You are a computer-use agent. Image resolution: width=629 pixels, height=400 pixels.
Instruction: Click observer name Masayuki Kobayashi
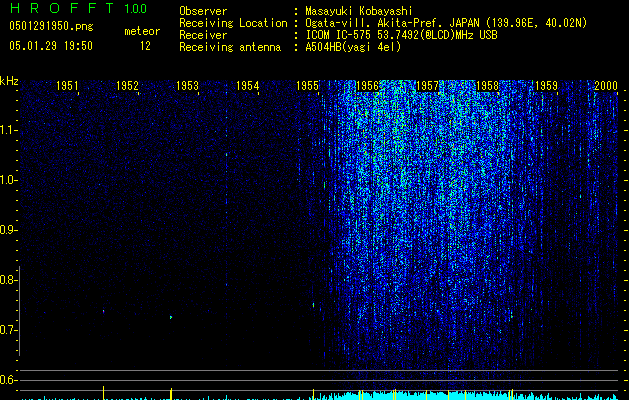[358, 11]
